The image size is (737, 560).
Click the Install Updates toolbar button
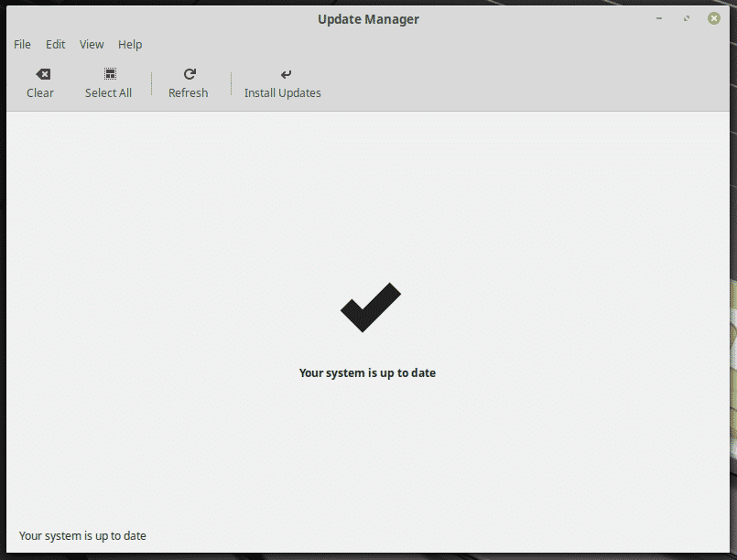[x=283, y=83]
